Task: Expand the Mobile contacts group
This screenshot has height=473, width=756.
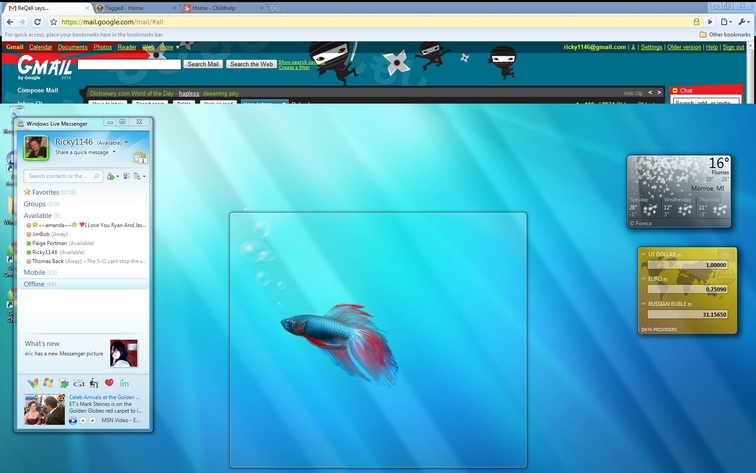Action: (x=34, y=272)
